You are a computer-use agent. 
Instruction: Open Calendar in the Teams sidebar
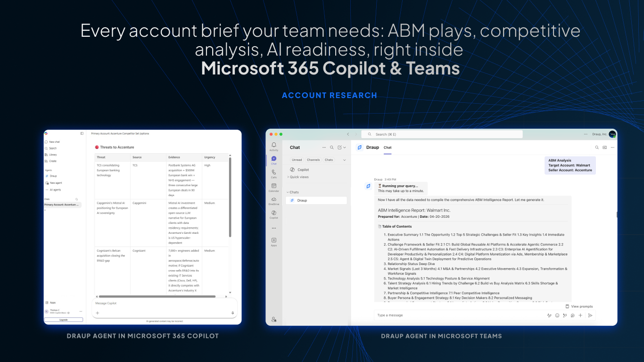[274, 188]
